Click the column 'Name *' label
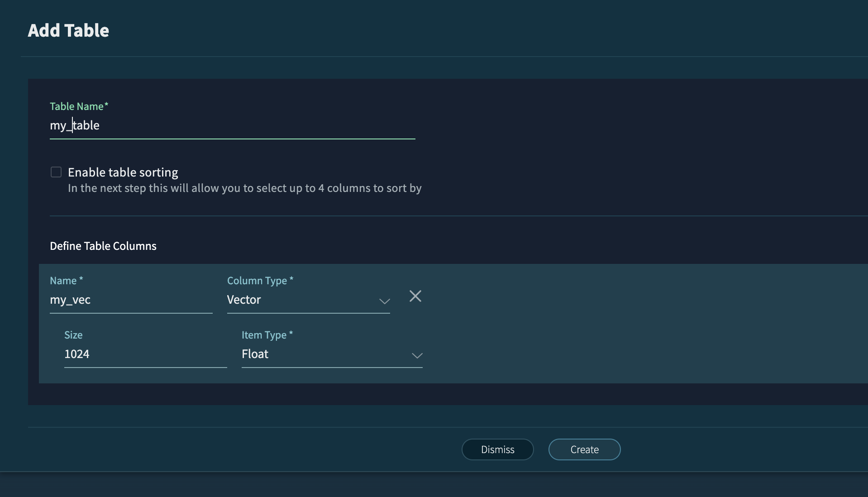The width and height of the screenshot is (868, 497). click(66, 281)
